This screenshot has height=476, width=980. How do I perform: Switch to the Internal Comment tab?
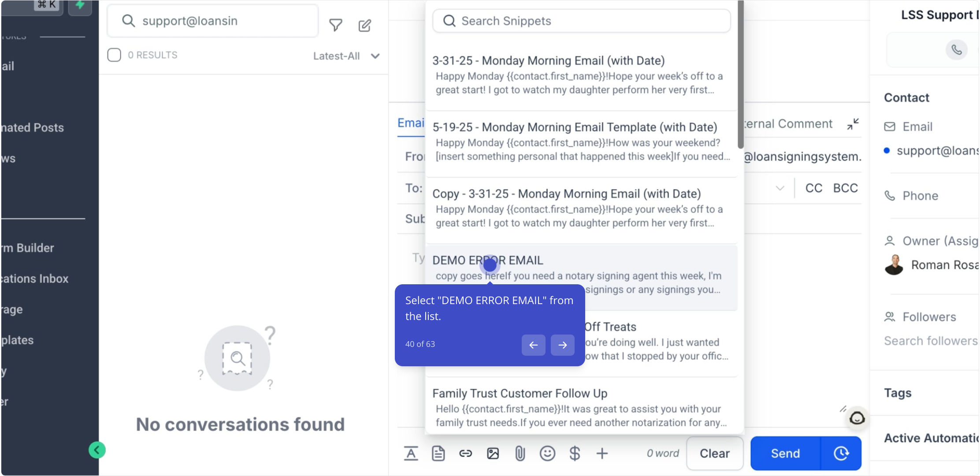[x=789, y=124]
